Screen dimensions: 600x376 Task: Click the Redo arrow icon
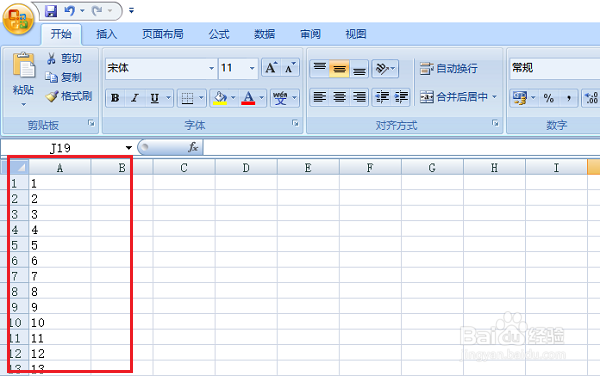tap(97, 11)
